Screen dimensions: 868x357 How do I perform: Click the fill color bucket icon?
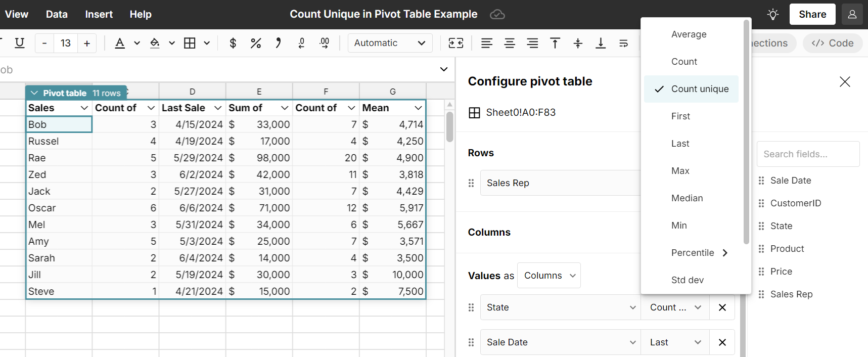click(x=155, y=43)
